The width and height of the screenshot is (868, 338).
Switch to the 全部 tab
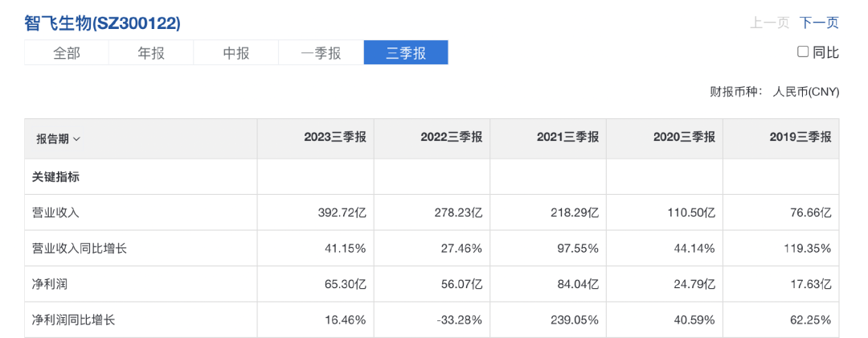click(x=67, y=53)
